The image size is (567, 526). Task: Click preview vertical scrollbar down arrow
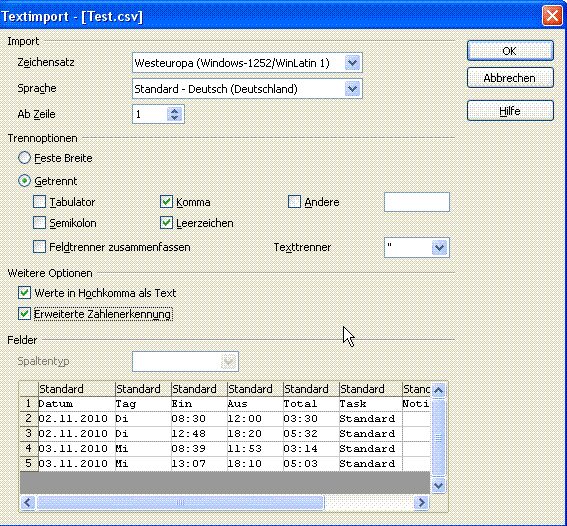pos(438,486)
